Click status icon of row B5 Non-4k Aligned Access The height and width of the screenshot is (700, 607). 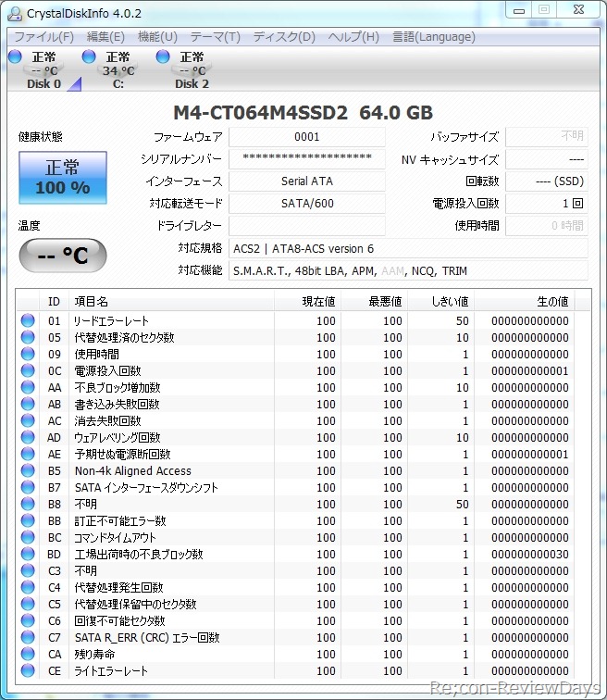coord(28,470)
